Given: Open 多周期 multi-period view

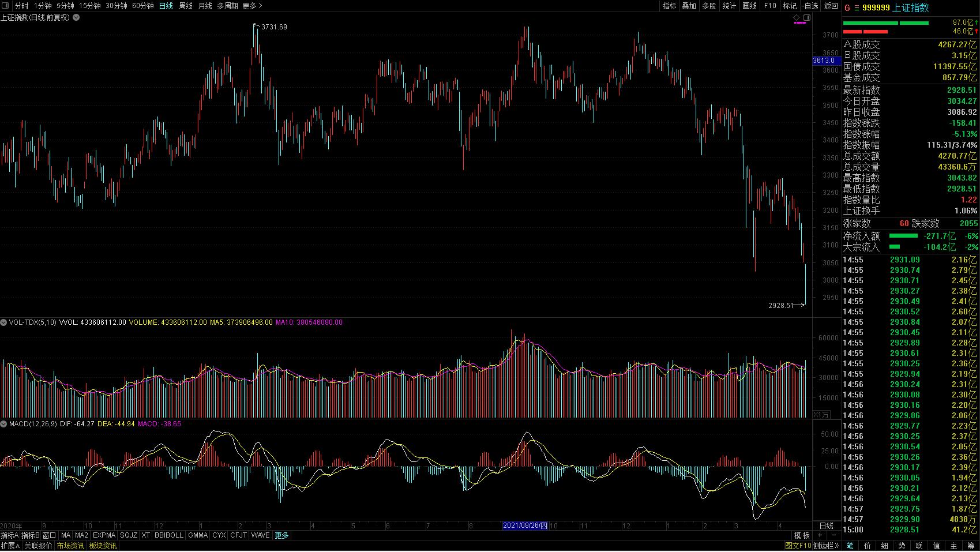Looking at the screenshot, I should (227, 6).
